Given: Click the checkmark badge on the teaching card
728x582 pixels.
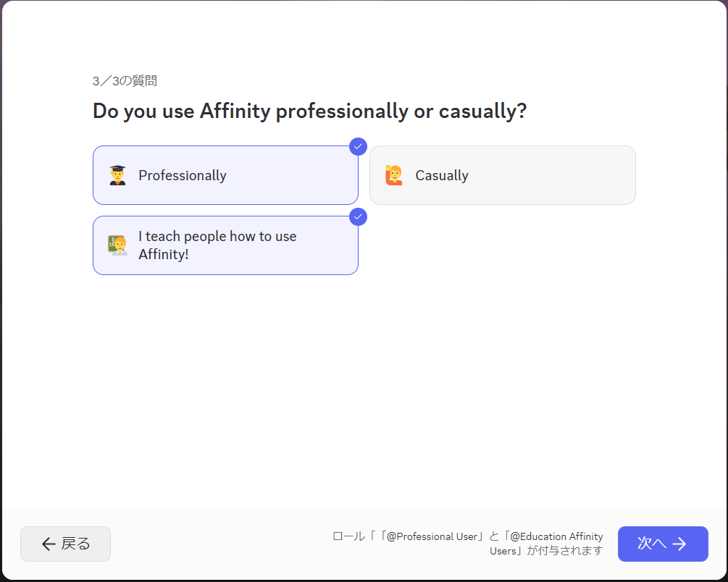Looking at the screenshot, I should 358,216.
